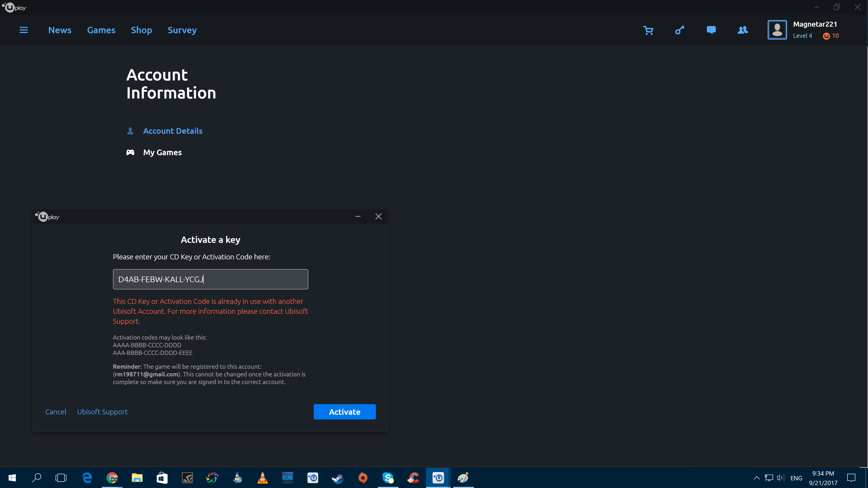Screen dimensions: 868x488
Task: Open the Survey tab
Action: (182, 30)
